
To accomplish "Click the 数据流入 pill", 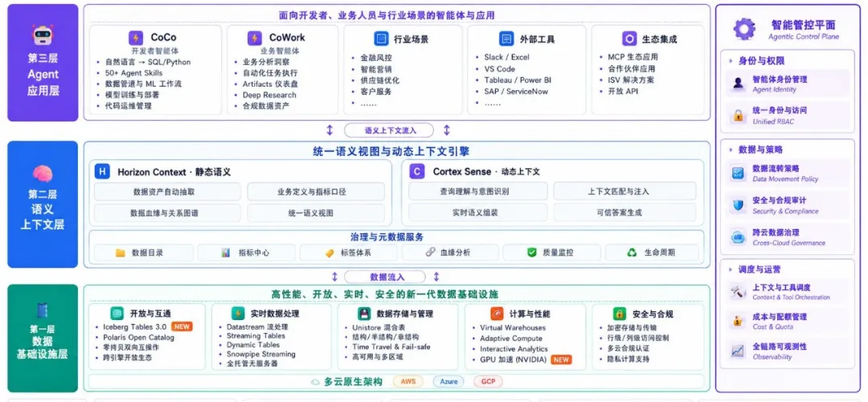I will click(385, 277).
